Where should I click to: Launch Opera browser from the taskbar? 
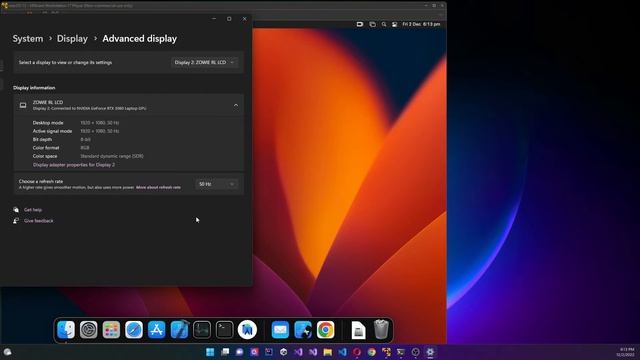click(357, 352)
